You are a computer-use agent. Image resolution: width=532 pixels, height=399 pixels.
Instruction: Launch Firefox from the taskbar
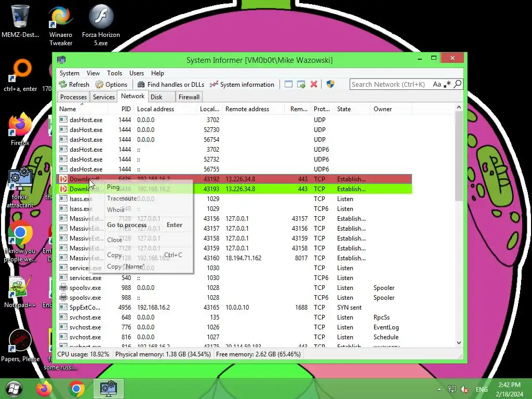click(x=44, y=389)
